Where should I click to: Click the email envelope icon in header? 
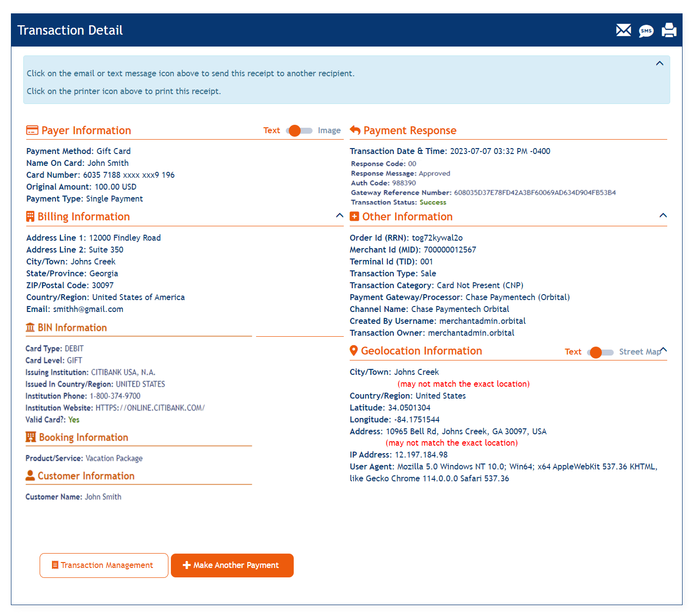pos(623,31)
